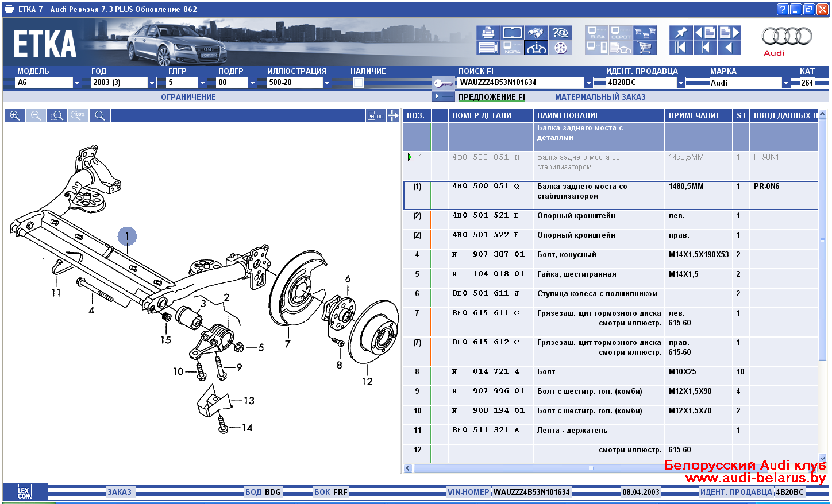Zoom out of the illustration
This screenshot has height=504, width=832.
(x=36, y=115)
